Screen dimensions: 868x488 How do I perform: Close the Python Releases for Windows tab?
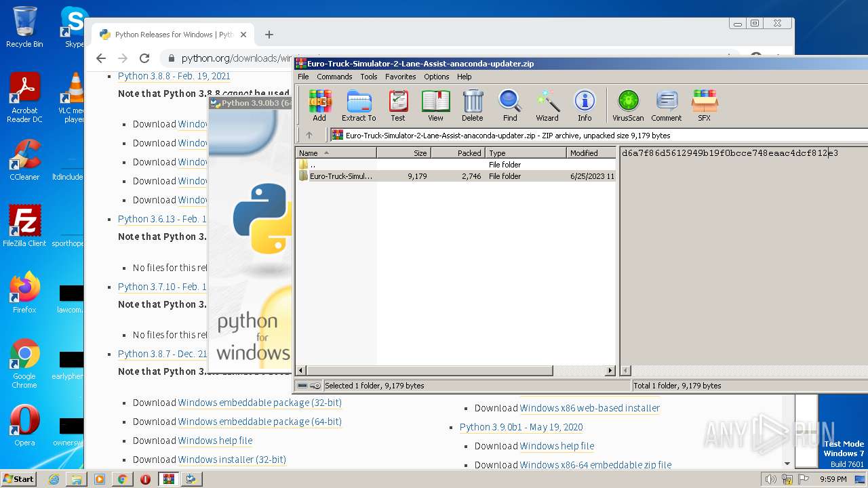[x=243, y=35]
